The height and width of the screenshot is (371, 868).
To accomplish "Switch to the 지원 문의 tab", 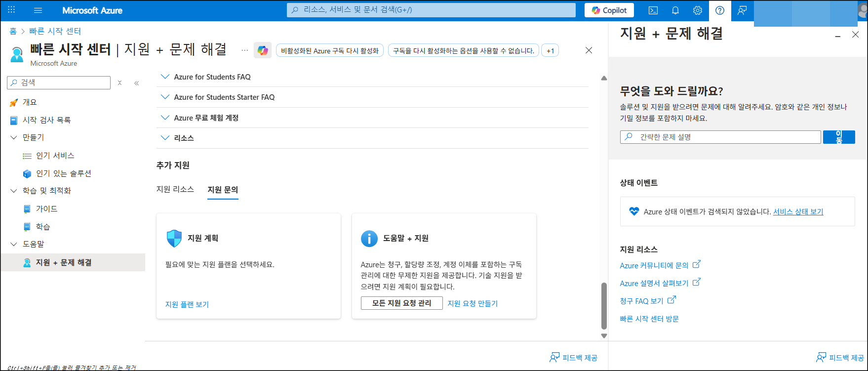I will coord(223,190).
